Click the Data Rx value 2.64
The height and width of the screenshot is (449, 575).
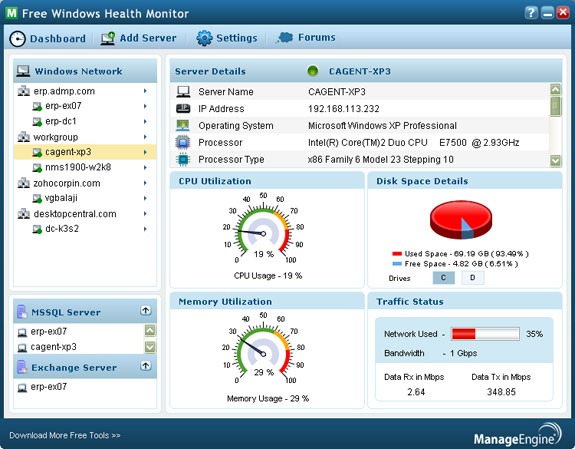[x=416, y=392]
